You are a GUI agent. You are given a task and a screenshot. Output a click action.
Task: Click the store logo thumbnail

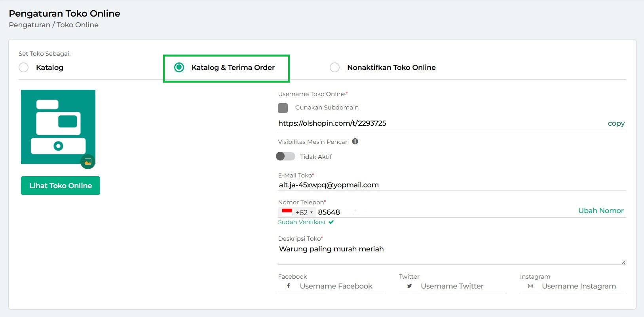(x=58, y=126)
